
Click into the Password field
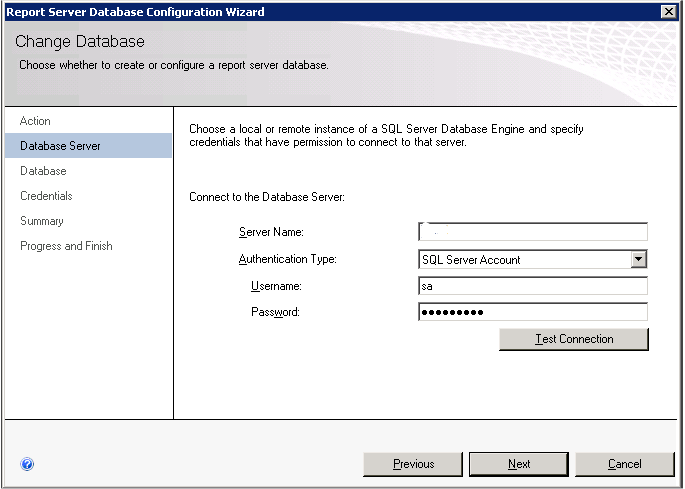[533, 312]
